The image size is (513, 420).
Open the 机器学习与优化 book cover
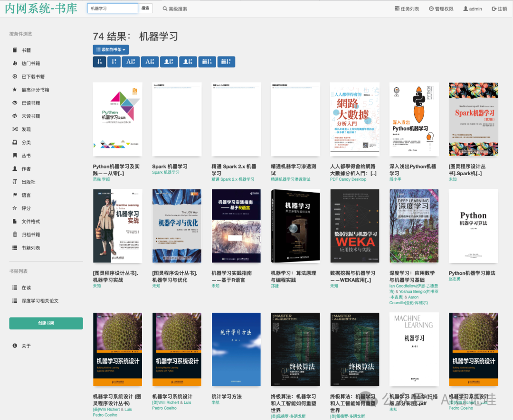(177, 226)
